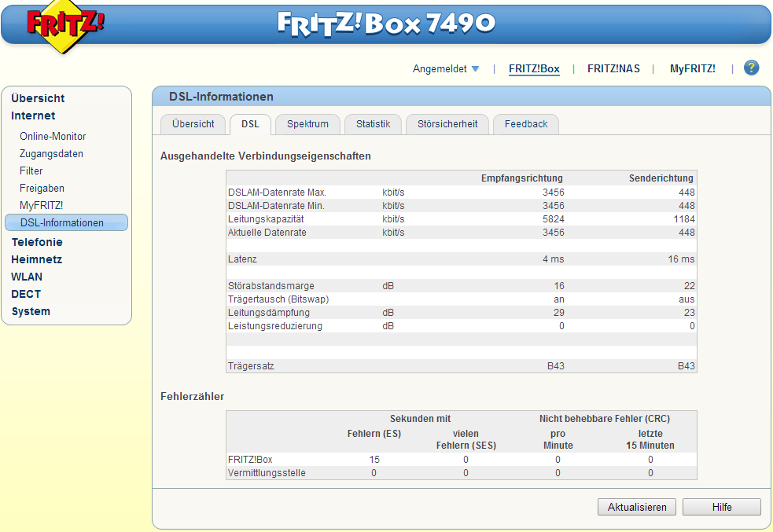The width and height of the screenshot is (773, 532).
Task: Switch to the Übersicht tab
Action: pyautogui.click(x=193, y=124)
